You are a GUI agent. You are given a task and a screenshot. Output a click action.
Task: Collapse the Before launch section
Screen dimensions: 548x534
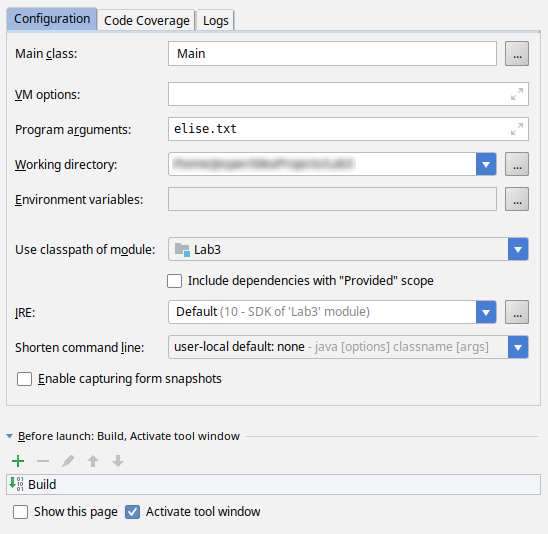tap(10, 436)
